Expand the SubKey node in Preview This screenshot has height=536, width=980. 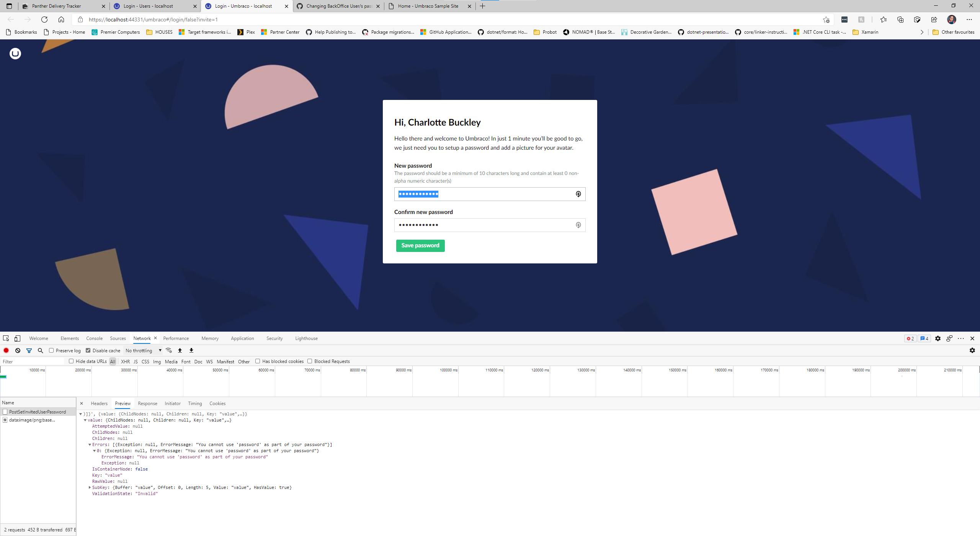[x=90, y=487]
